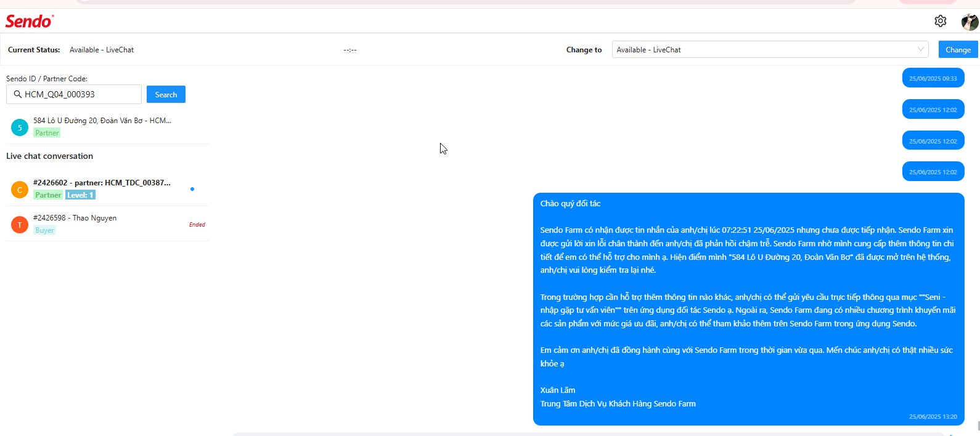Select the red T avatar

click(20, 225)
